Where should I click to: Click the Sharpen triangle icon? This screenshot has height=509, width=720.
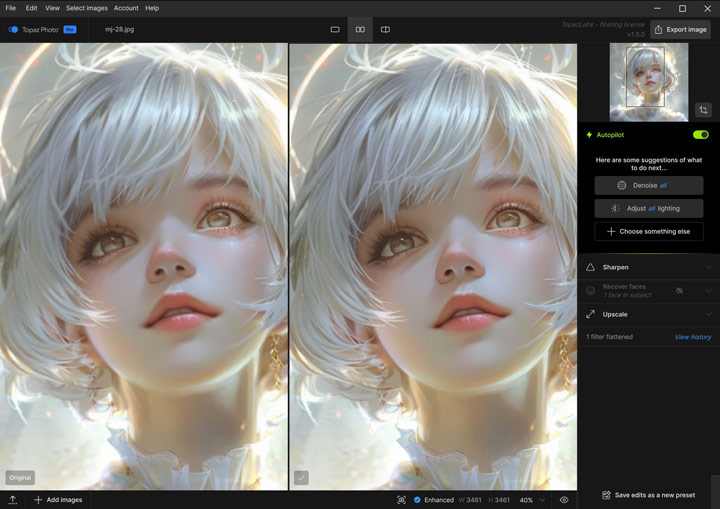pos(591,267)
